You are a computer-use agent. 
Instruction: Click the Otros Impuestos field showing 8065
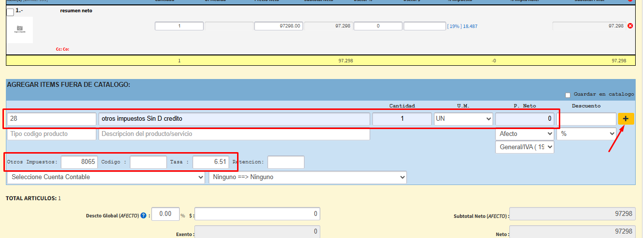point(78,162)
